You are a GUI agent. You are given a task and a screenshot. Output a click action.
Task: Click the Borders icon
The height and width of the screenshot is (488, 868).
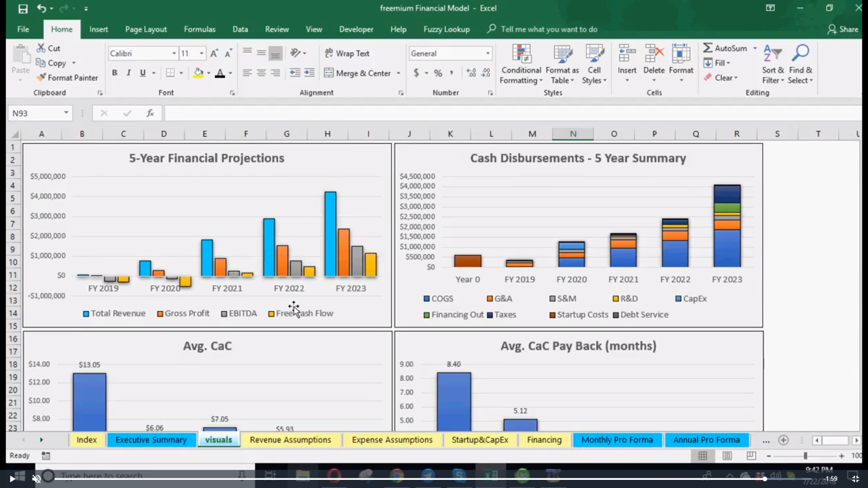pos(170,73)
